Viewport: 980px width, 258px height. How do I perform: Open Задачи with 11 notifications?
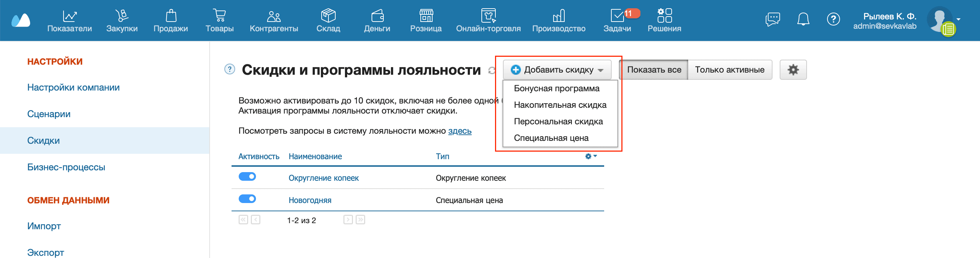tap(617, 20)
